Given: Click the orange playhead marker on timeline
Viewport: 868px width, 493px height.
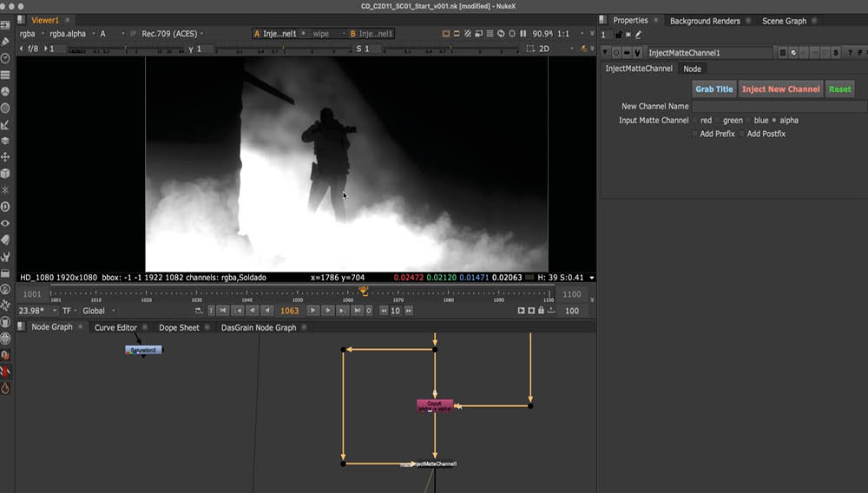Looking at the screenshot, I should [363, 291].
